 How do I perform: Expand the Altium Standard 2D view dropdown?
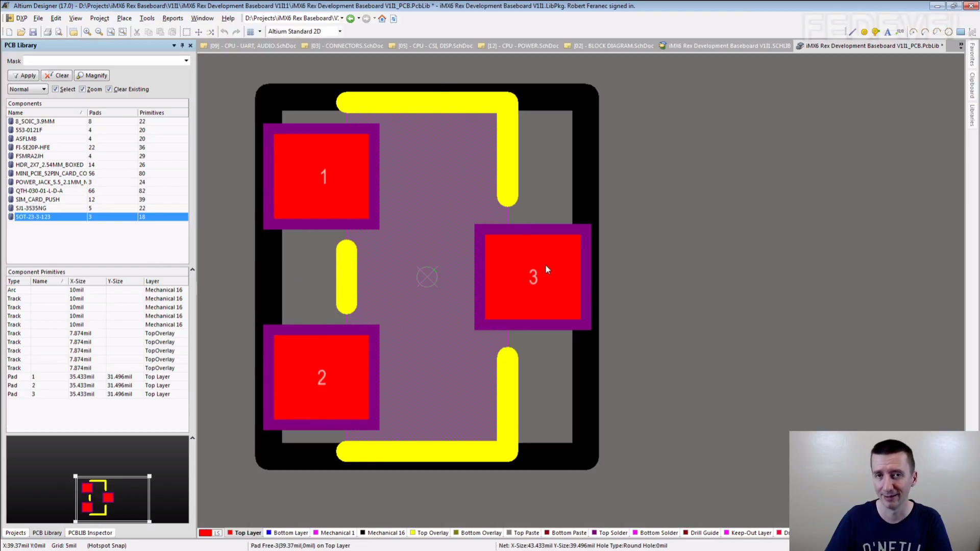click(340, 32)
